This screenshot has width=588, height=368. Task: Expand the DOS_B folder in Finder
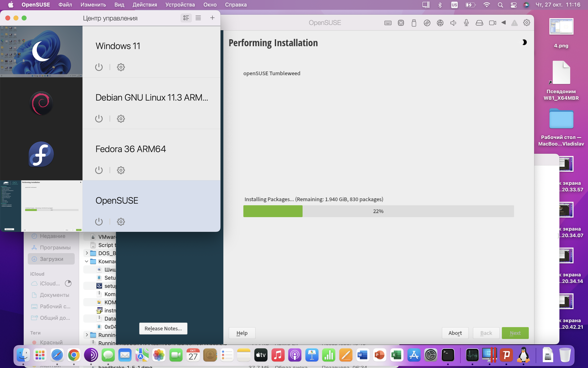[x=87, y=253]
